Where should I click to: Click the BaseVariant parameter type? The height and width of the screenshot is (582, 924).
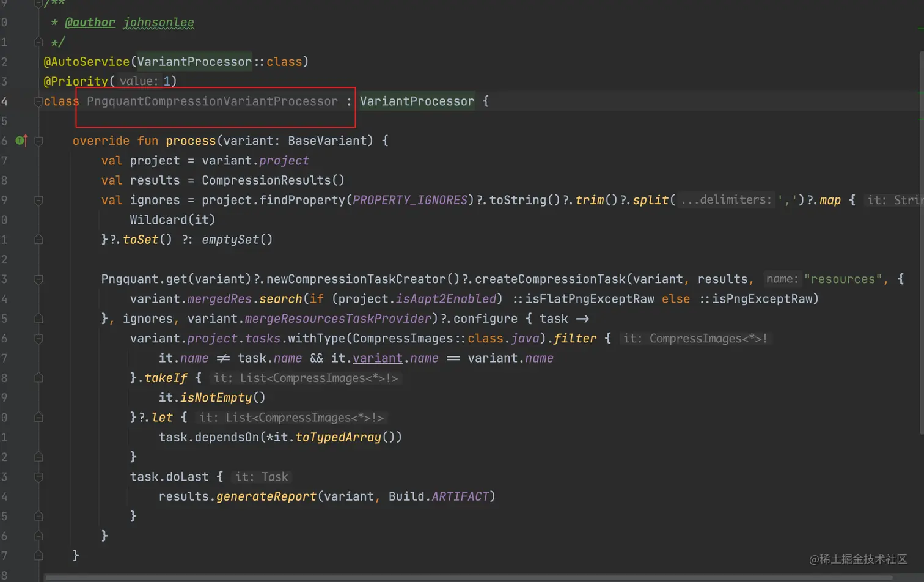327,141
